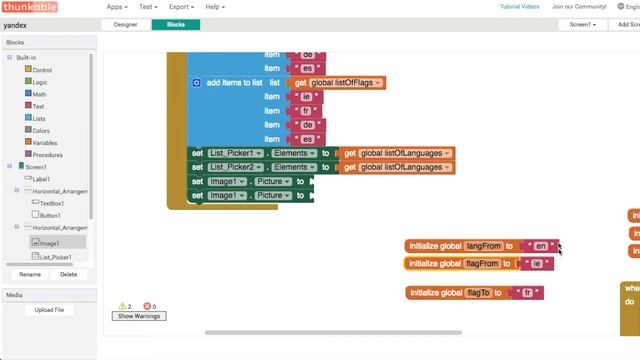Click the language globe icon
Viewport: 640px width, 360px height.
click(x=621, y=6)
